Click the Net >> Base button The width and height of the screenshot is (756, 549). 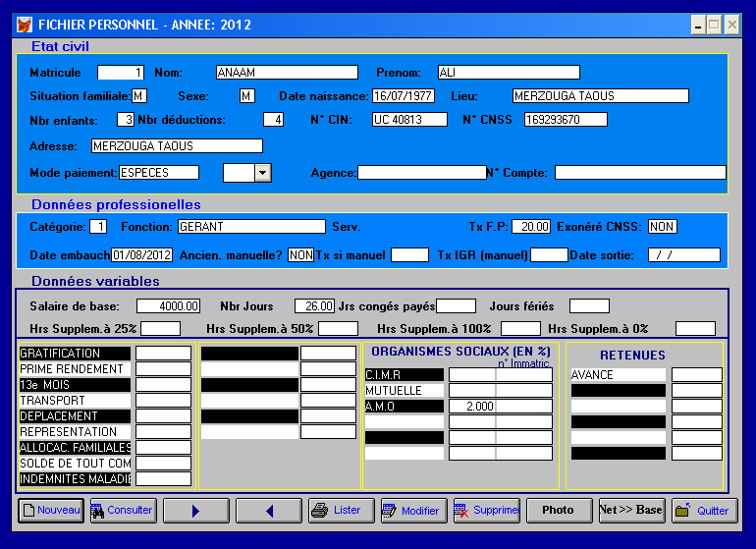(632, 511)
